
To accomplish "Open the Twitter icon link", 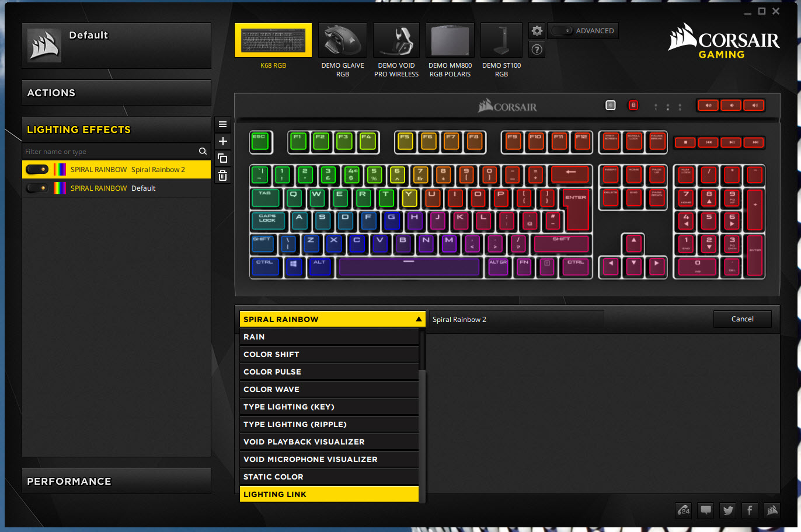I will coord(728,510).
